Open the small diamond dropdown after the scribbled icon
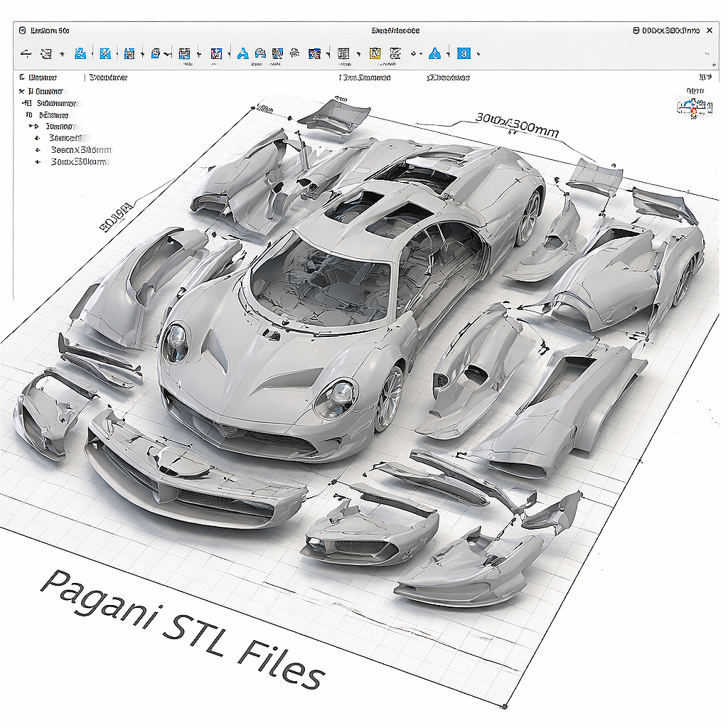 click(63, 54)
